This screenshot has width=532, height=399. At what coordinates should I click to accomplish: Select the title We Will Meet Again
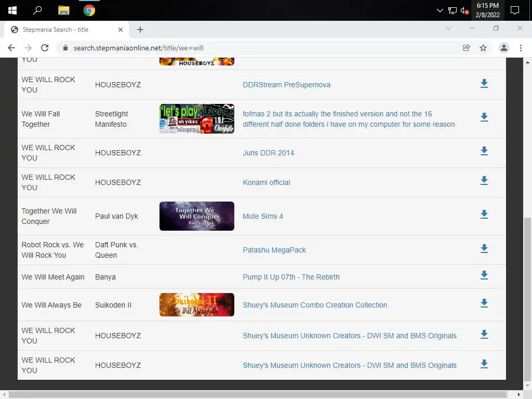[53, 277]
